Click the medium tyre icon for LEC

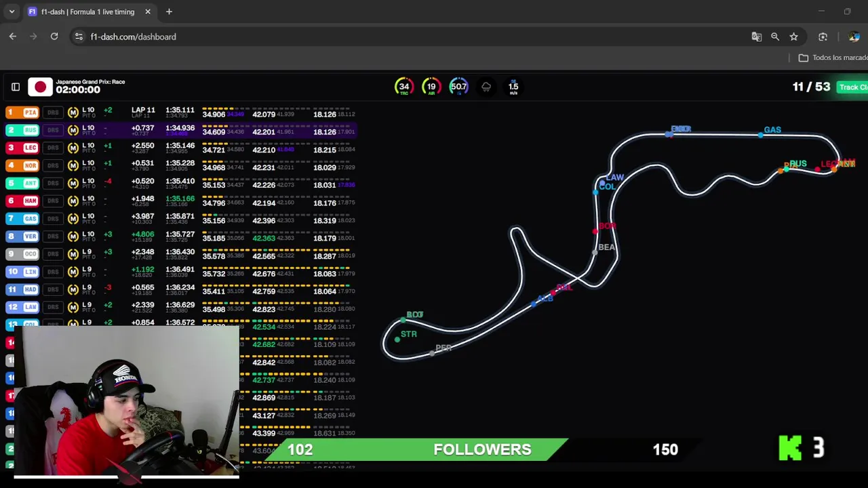coord(73,148)
